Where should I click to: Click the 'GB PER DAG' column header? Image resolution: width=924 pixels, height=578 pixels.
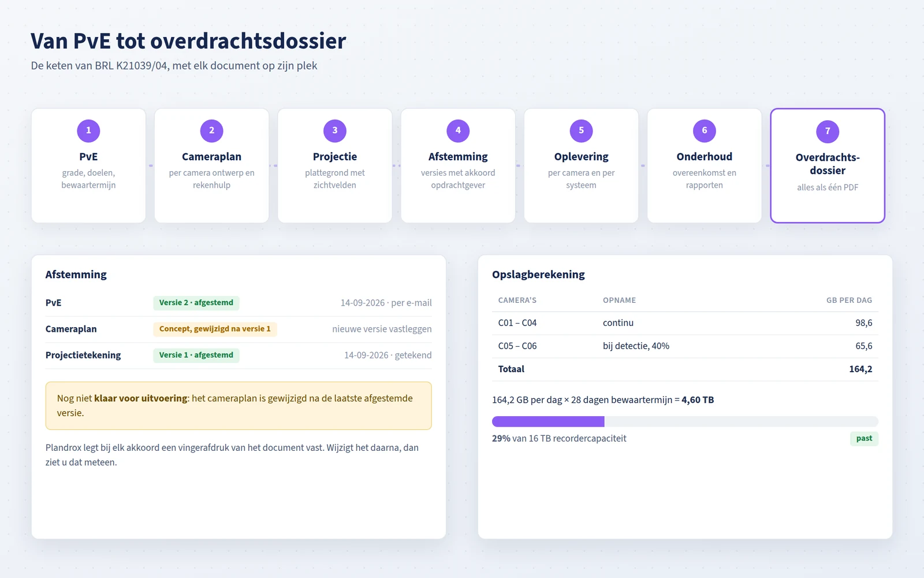click(x=849, y=301)
